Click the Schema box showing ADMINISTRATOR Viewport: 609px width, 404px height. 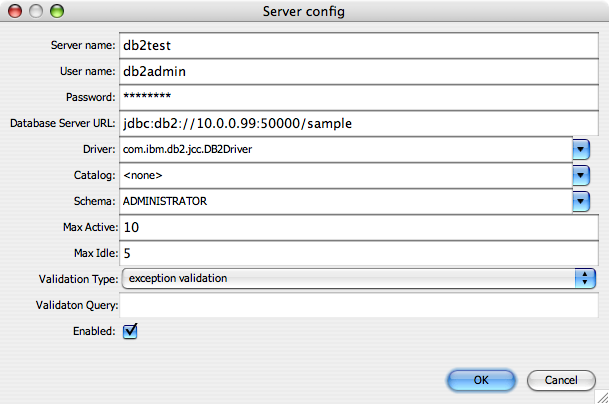pyautogui.click(x=346, y=201)
